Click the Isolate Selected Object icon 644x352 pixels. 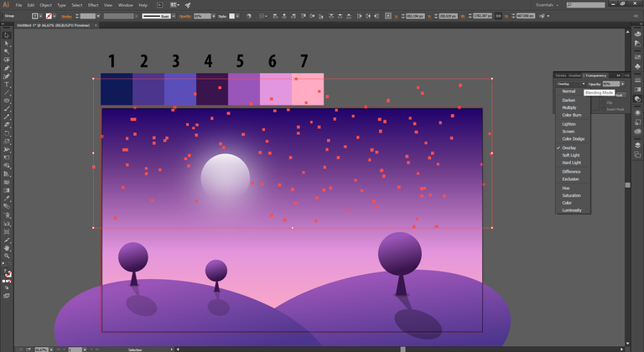pos(543,16)
